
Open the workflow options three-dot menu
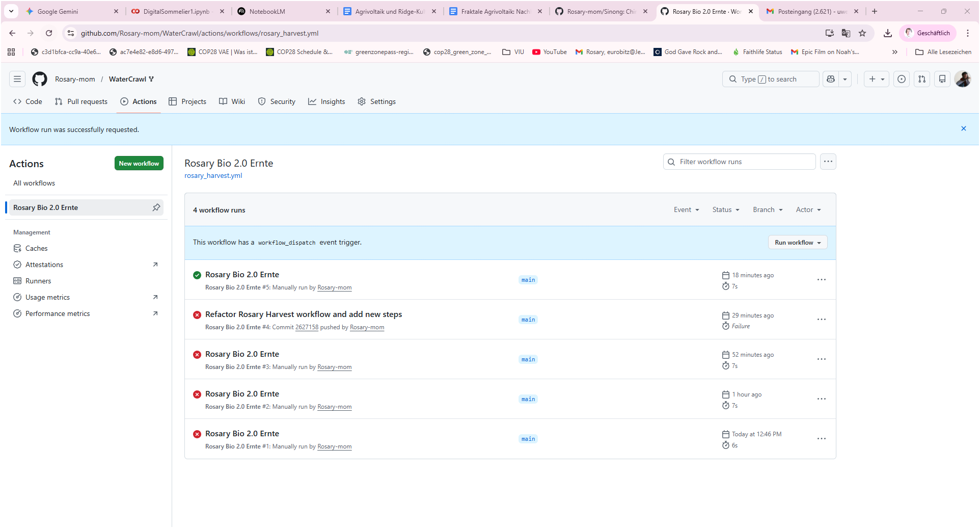click(x=828, y=162)
